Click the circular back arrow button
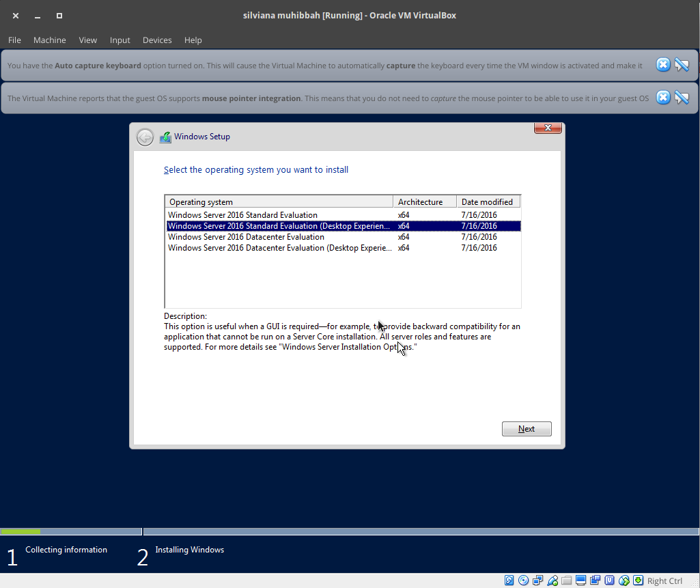Screen dimensions: 700x588 tap(145, 137)
